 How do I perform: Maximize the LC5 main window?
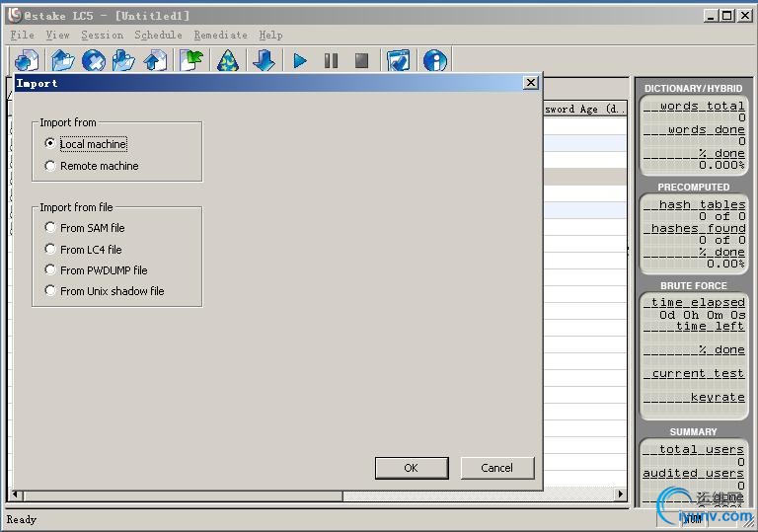[727, 16]
